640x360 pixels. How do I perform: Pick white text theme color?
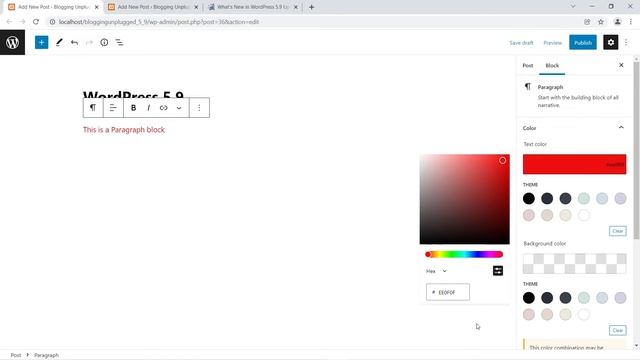click(x=584, y=215)
